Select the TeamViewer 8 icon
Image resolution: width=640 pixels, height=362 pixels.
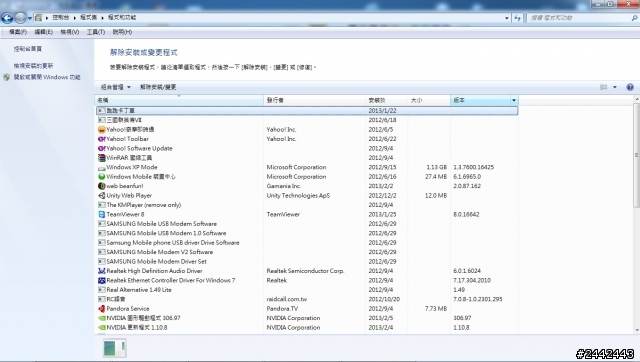pos(102,214)
